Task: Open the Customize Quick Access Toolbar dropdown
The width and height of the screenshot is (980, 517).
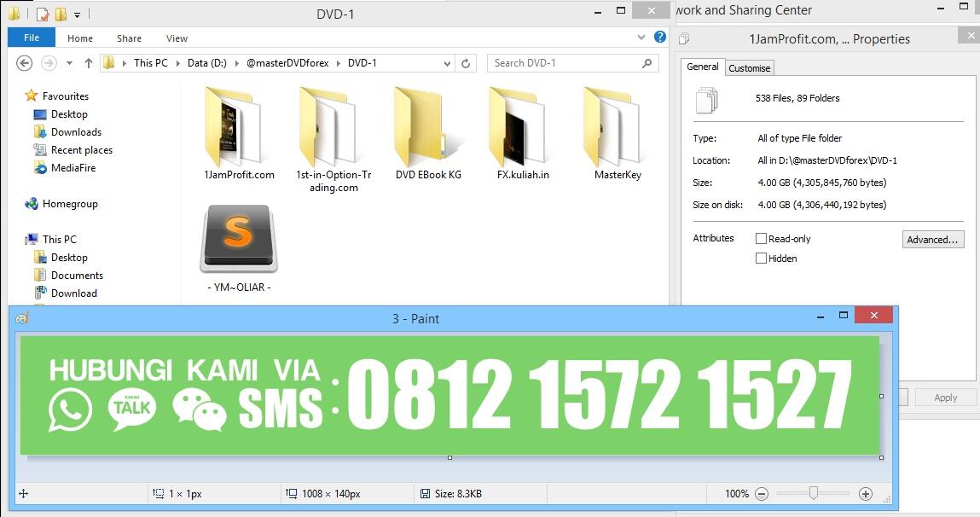Action: click(77, 14)
